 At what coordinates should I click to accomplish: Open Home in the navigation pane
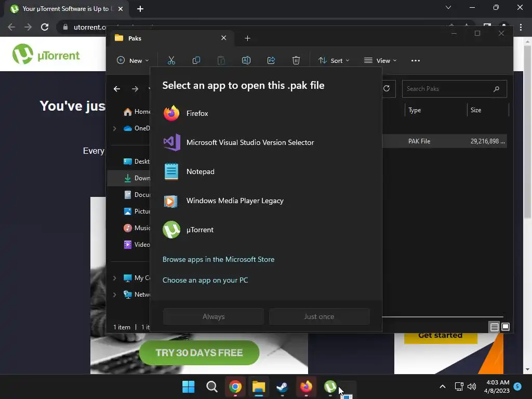[137, 112]
